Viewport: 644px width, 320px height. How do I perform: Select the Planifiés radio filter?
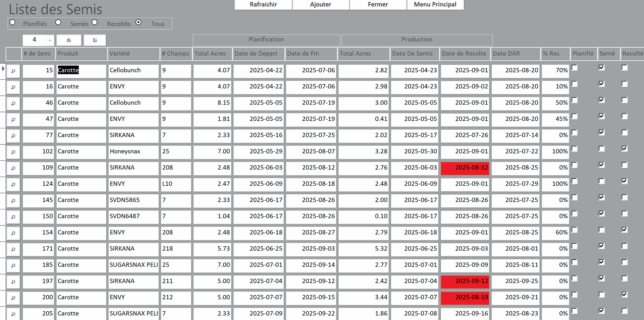coord(13,22)
